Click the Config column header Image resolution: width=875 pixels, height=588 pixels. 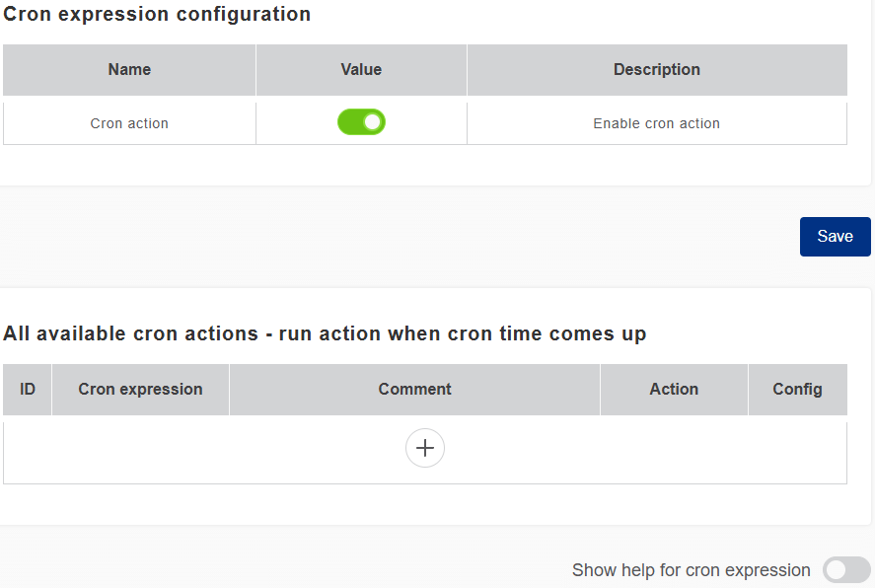(797, 390)
